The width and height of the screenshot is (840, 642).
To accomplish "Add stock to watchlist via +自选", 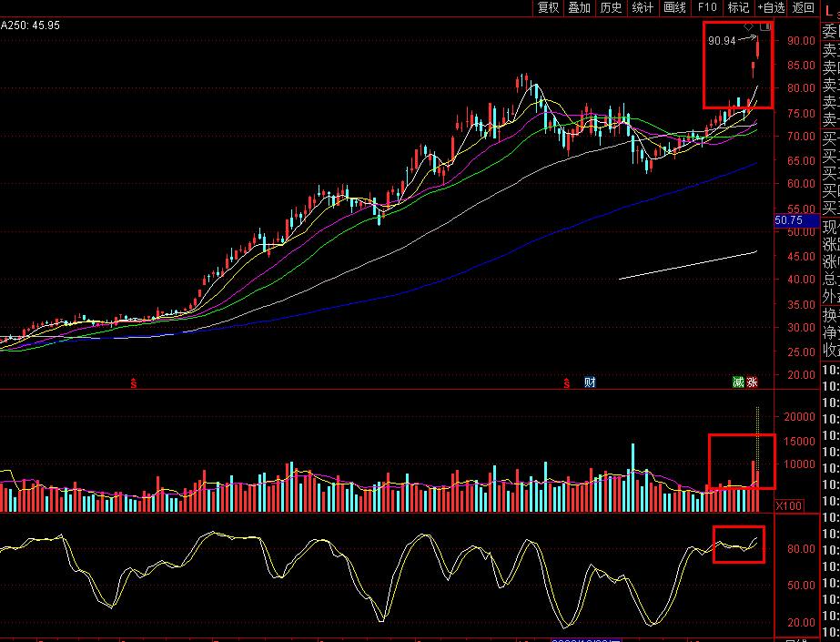I will [770, 8].
